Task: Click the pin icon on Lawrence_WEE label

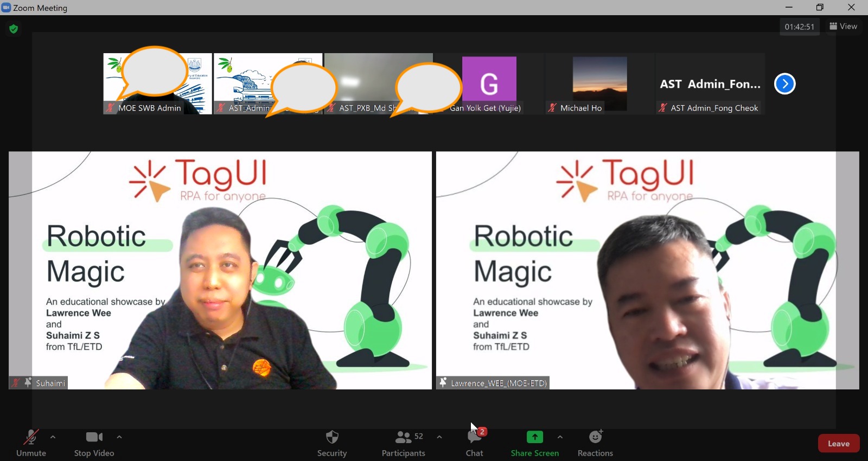Action: [443, 382]
